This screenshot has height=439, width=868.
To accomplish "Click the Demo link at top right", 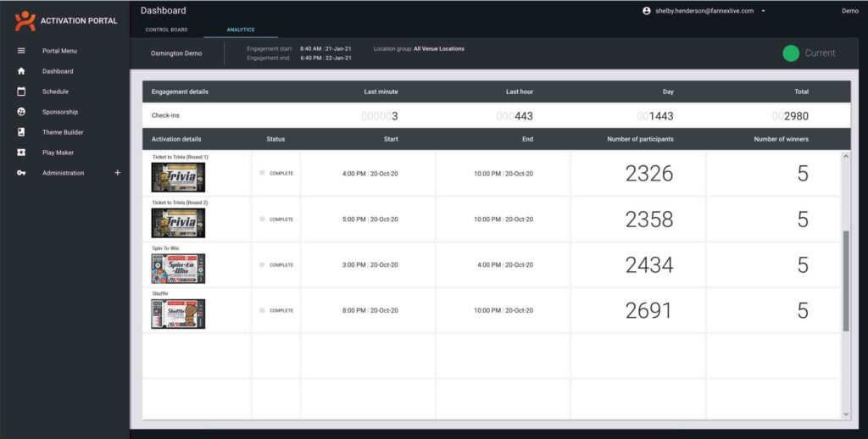I will pos(849,11).
